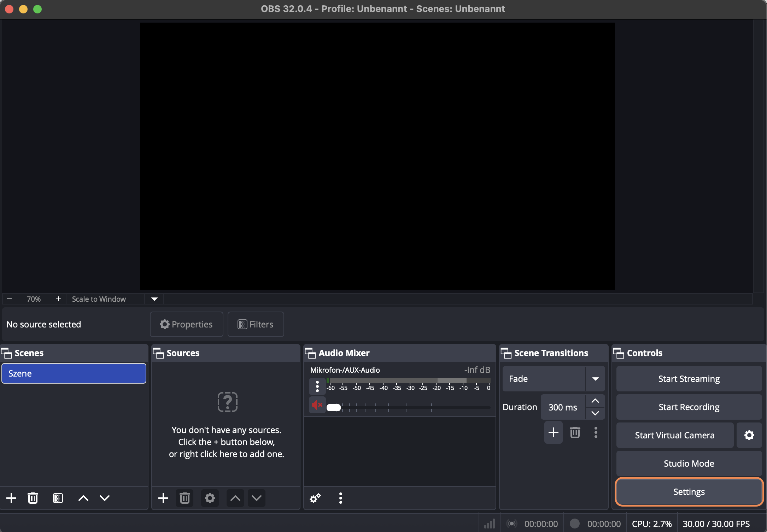The height and width of the screenshot is (532, 767).
Task: Remove selected scene with trash icon
Action: click(33, 498)
